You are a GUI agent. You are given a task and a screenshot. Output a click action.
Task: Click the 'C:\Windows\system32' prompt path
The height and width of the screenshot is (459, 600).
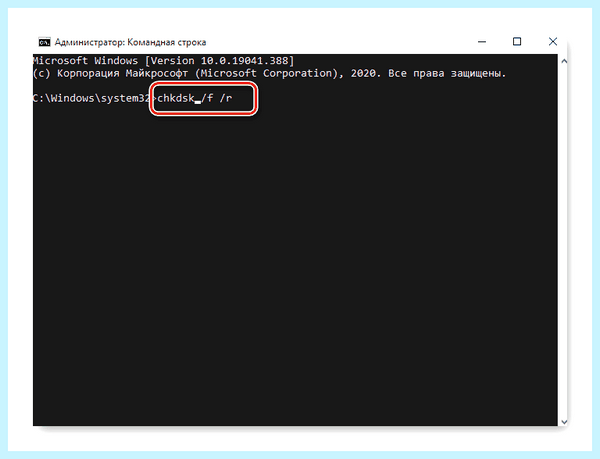[91, 98]
